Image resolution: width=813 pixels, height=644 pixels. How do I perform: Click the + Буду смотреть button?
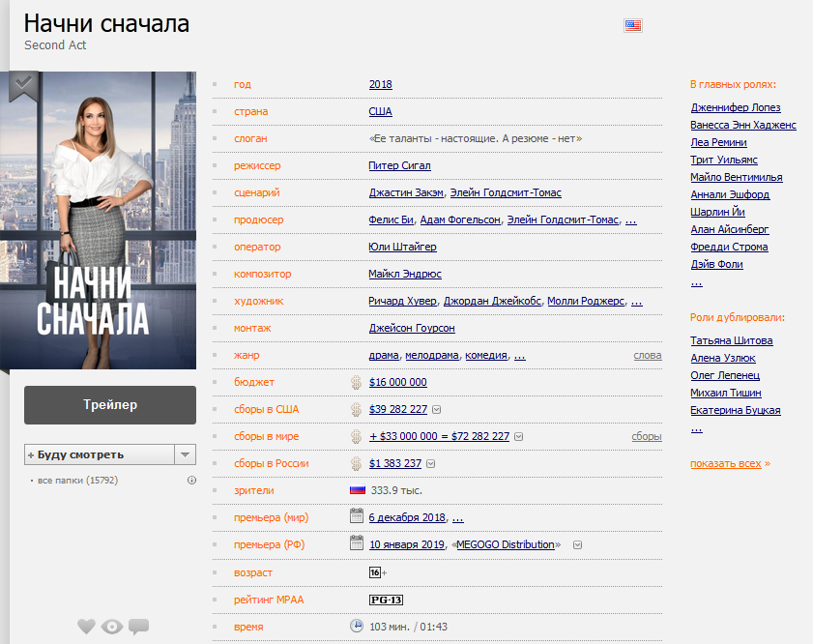100,454
